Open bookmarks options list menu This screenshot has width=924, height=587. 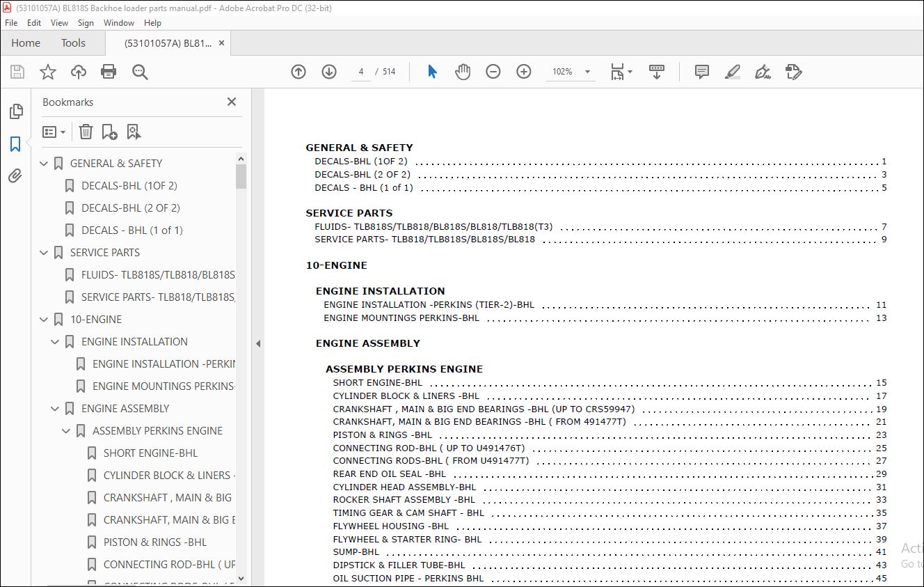[x=54, y=132]
